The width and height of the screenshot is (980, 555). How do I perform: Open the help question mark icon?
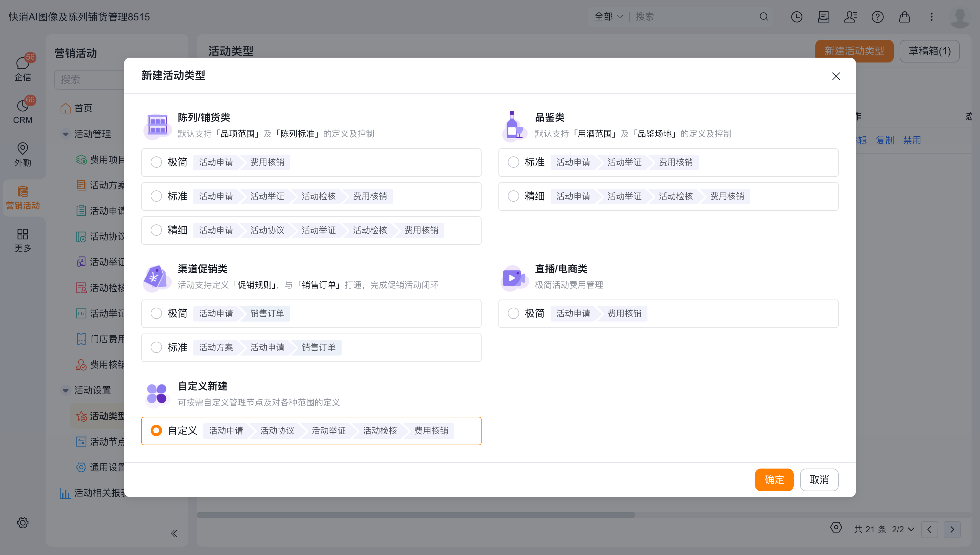point(877,17)
